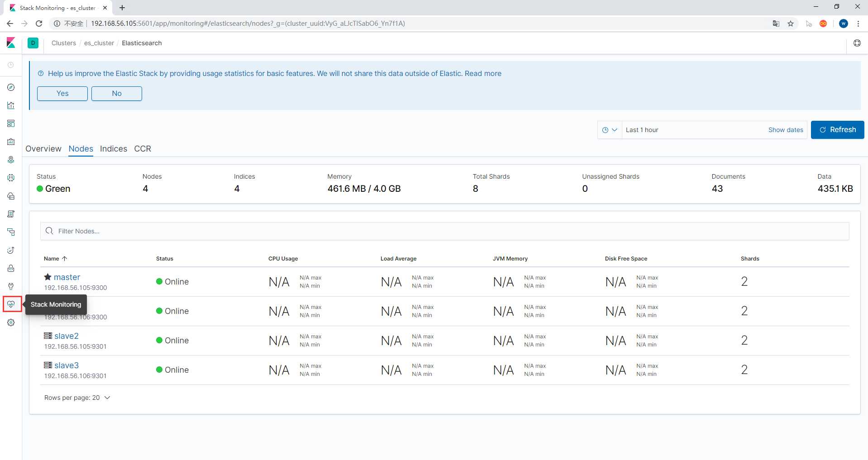Open Chrome three-dot menu
Screen dimensions: 868x460
858,24
